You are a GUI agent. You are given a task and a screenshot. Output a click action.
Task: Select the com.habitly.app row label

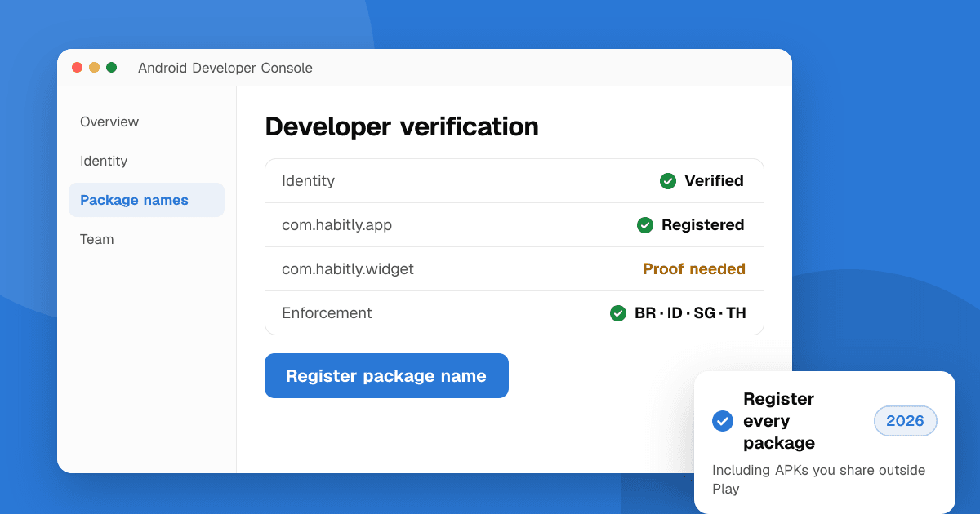[336, 225]
